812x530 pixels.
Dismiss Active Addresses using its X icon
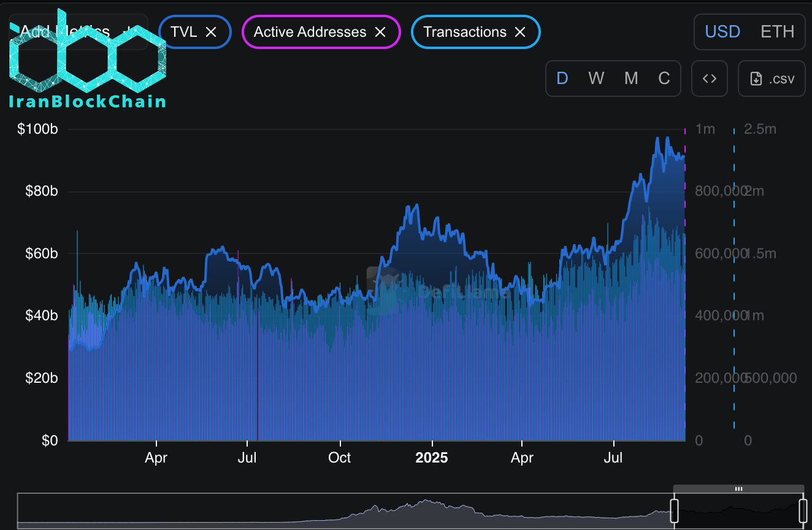point(380,32)
